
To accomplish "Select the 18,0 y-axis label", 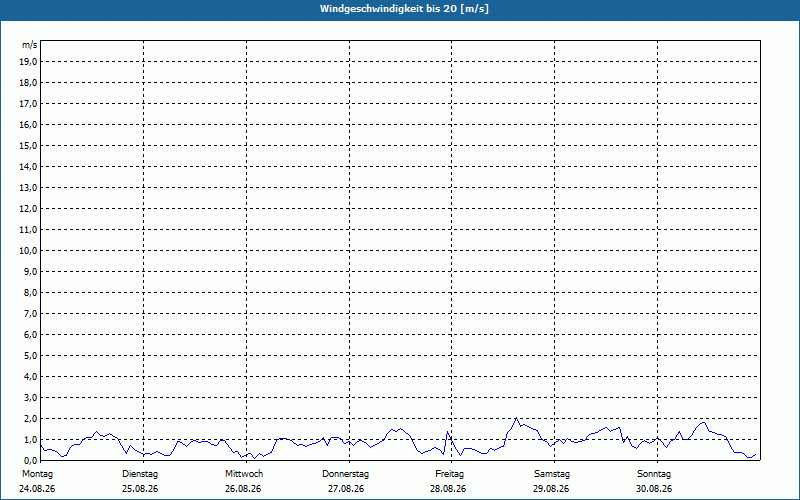I will click(x=29, y=83).
